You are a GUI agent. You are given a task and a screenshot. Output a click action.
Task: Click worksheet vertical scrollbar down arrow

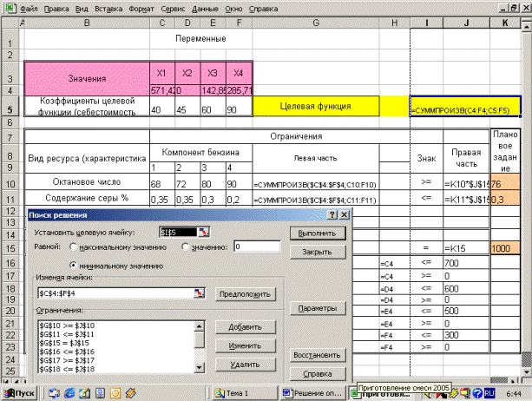(x=526, y=372)
